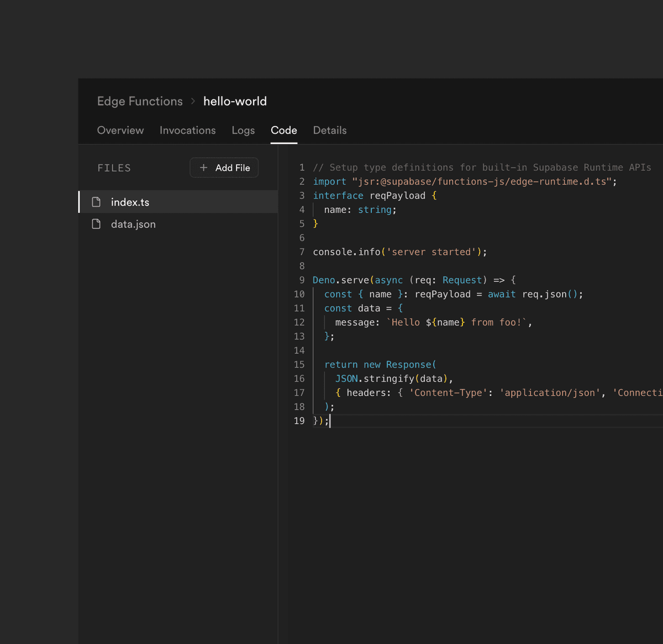
Task: Click the Deno.serve line in the editor
Action: [x=414, y=280]
